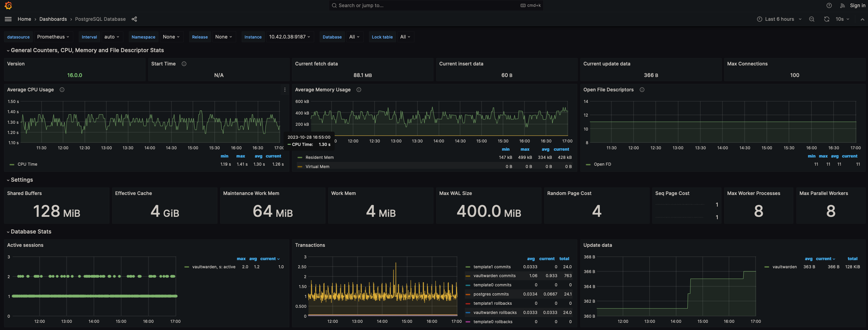Image resolution: width=868 pixels, height=330 pixels.
Task: Open the news feed RSS icon
Action: click(842, 5)
